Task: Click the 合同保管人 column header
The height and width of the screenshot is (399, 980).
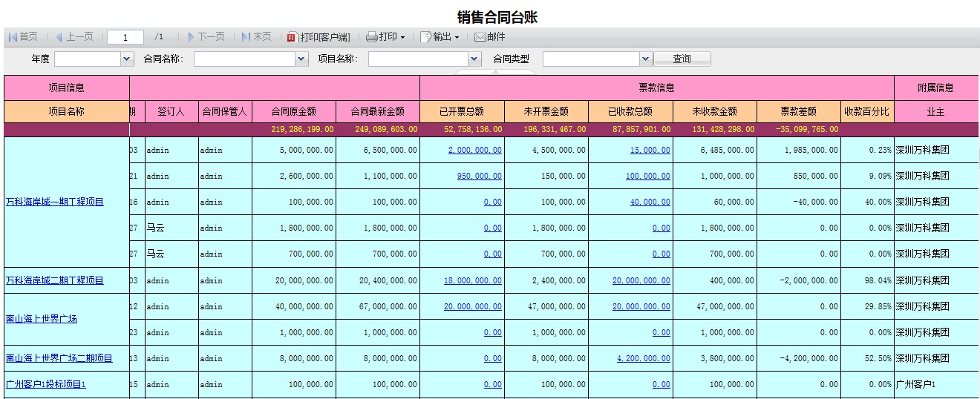Action: 225,111
